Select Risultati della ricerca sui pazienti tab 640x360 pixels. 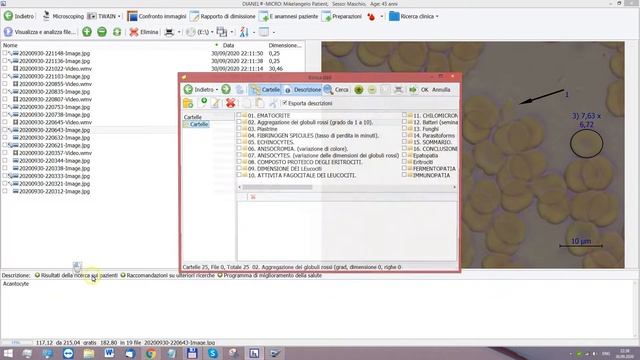[76, 276]
